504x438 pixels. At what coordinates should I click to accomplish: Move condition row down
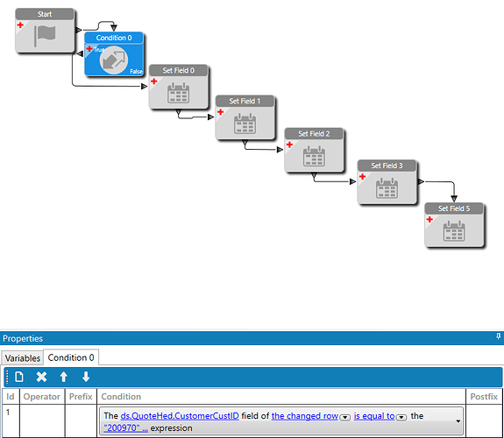coord(86,377)
